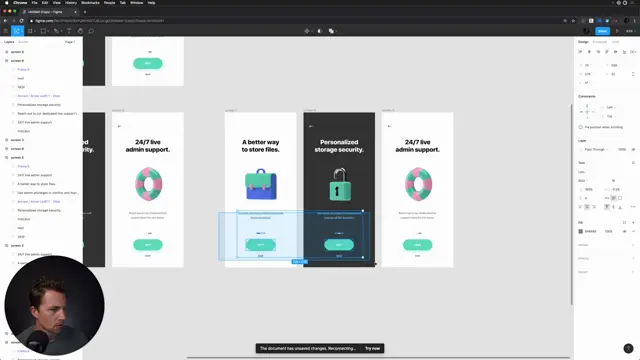
Task: Click the blue Share button
Action: point(602,31)
